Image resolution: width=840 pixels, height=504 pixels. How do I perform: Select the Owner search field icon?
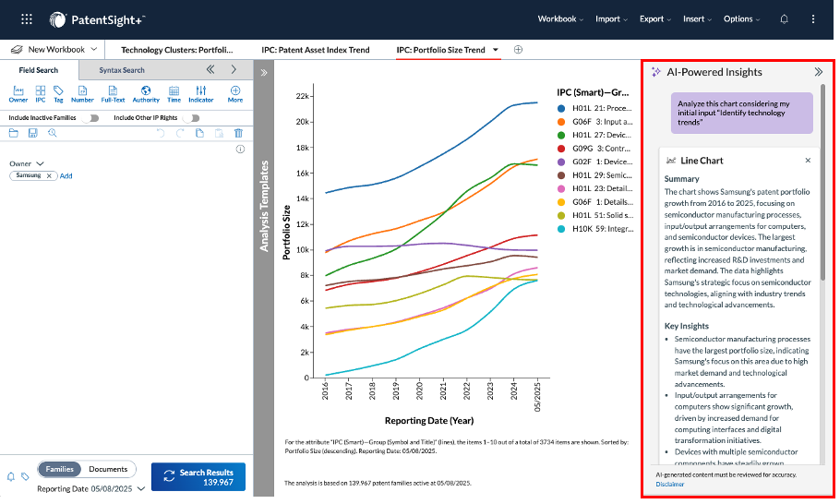click(x=18, y=94)
